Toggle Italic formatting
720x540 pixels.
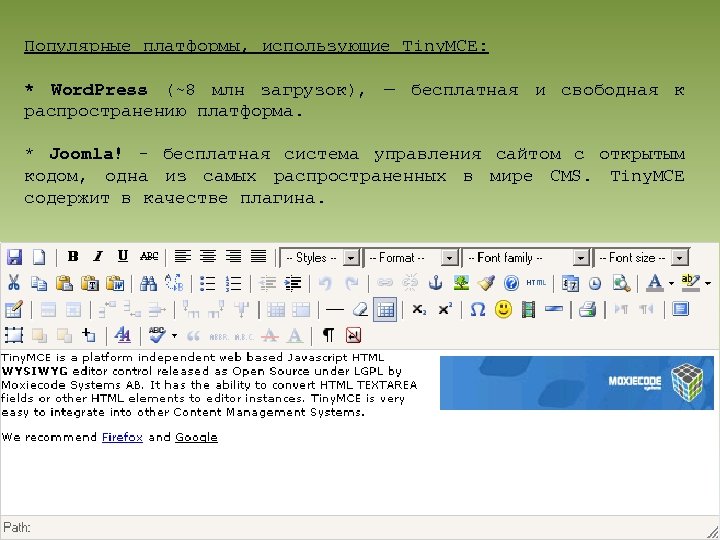(97, 256)
